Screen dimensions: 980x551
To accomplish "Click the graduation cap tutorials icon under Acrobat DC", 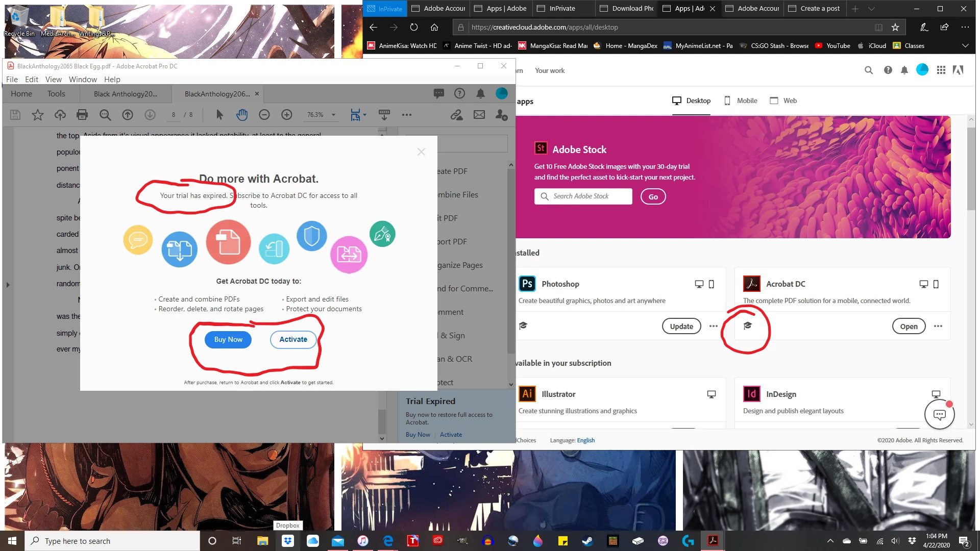I will pyautogui.click(x=748, y=325).
